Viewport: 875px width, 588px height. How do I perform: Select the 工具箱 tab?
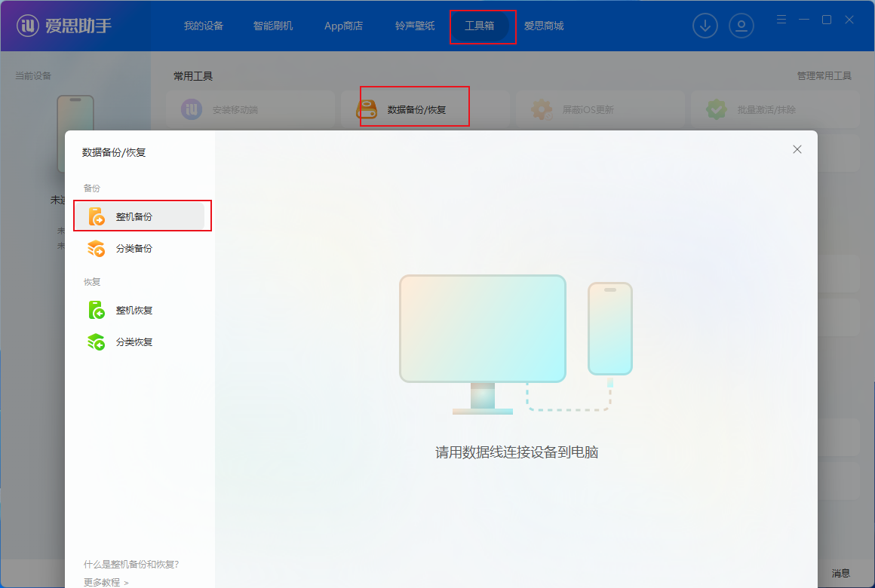click(480, 26)
